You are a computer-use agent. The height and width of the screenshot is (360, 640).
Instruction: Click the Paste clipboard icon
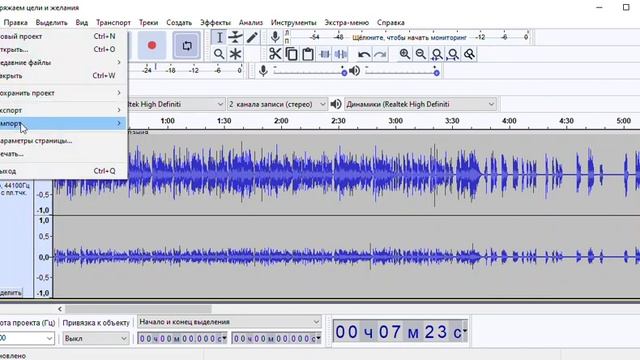308,54
